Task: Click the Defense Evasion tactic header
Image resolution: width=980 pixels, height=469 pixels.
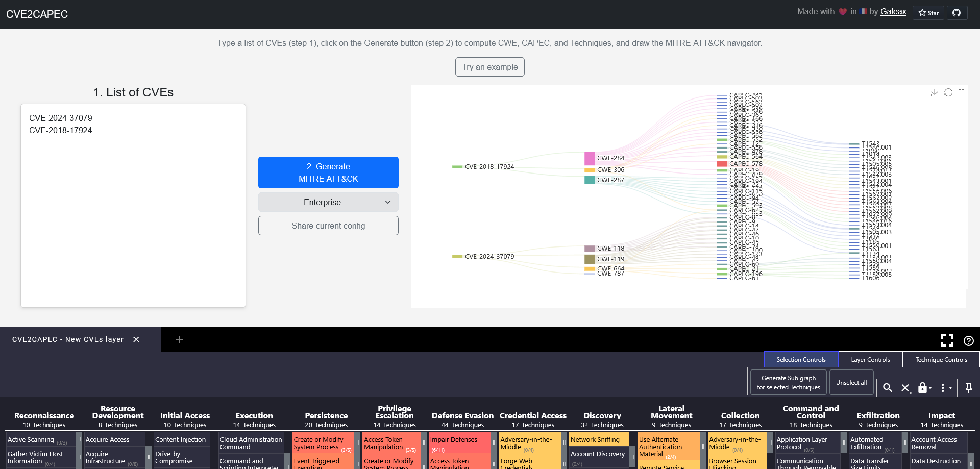Action: coord(462,416)
